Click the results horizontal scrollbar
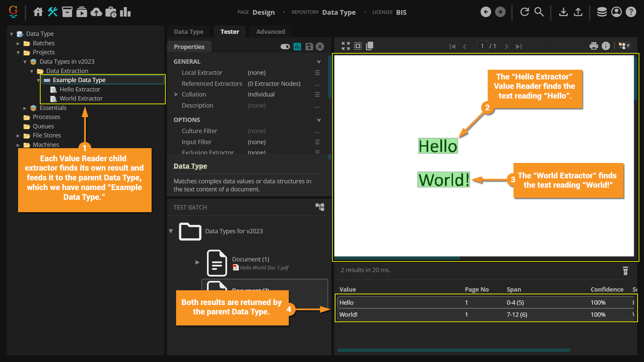This screenshot has width=644, height=362. coord(453,350)
